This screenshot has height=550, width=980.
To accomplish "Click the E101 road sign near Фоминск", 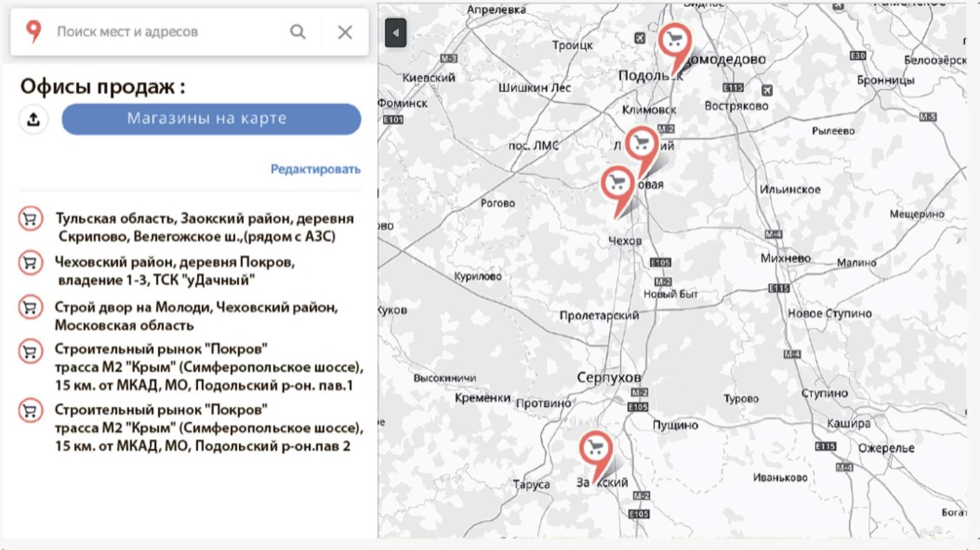I will (393, 120).
